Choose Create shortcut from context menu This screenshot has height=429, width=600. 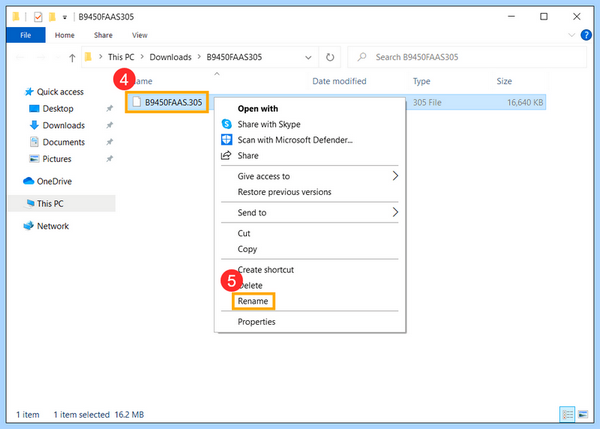[266, 270]
